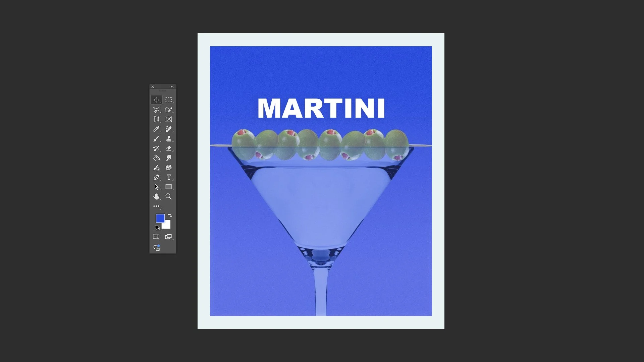Select the Clone Stamp tool
Image resolution: width=644 pixels, height=362 pixels.
[169, 139]
